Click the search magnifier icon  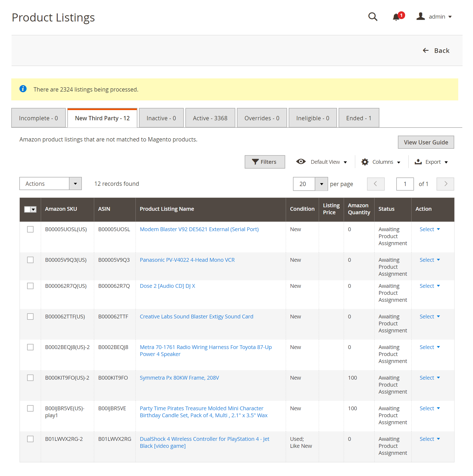[372, 17]
